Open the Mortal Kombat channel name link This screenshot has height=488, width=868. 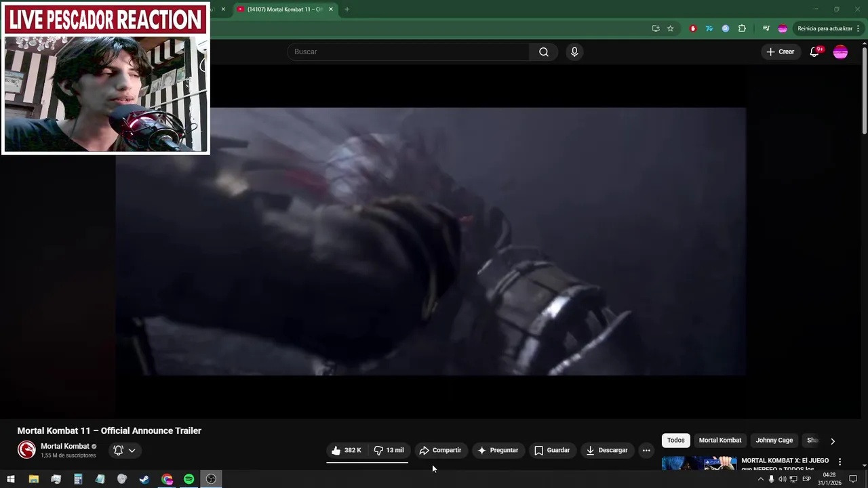[65, 446]
